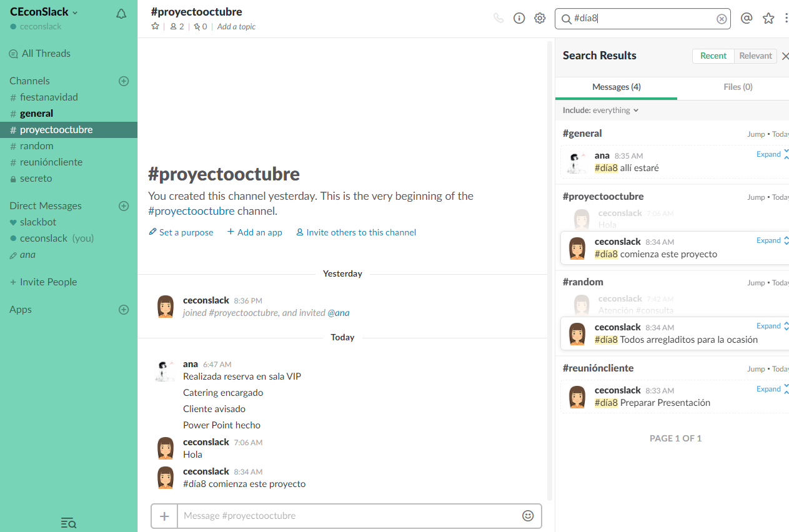The width and height of the screenshot is (789, 532).
Task: Click the Message #proyectooctubre input box
Action: 347,516
